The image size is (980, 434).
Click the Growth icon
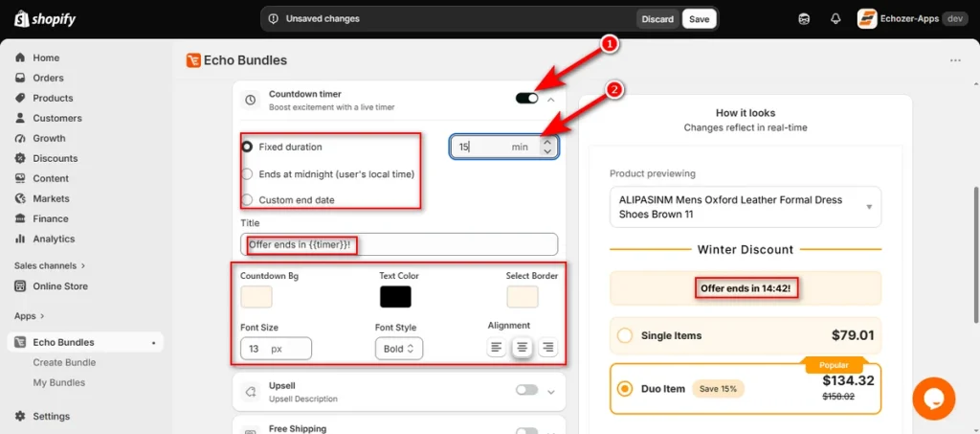pos(20,138)
